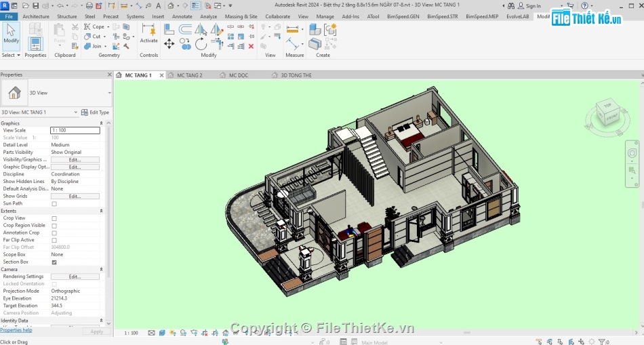Viewport: 644px width, 345px height.
Task: Select the Trim/Extend to Corner tool
Action: [216, 43]
